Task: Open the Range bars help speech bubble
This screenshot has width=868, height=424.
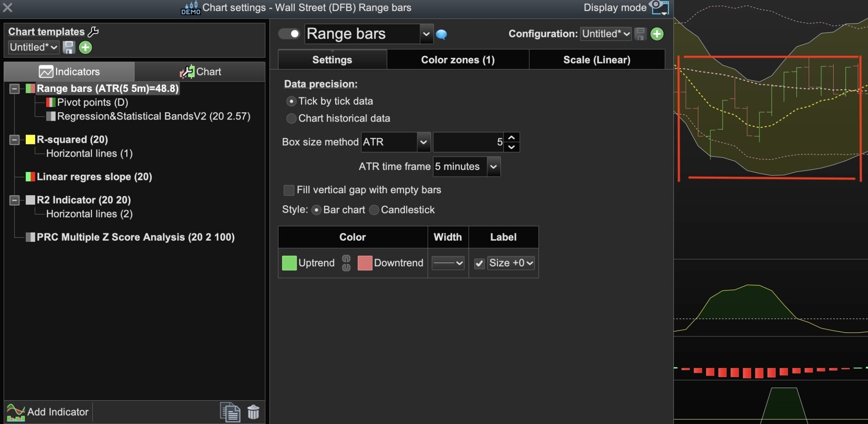Action: point(441,34)
